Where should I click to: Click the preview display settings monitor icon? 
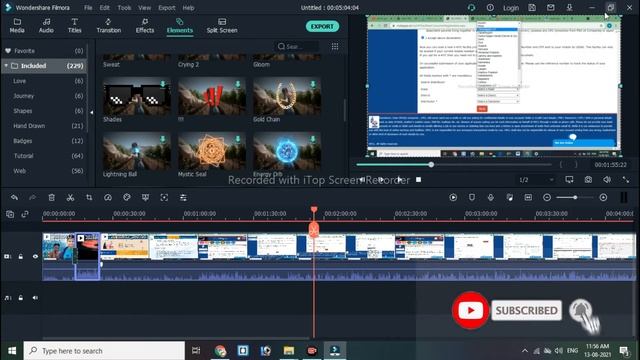(x=569, y=180)
